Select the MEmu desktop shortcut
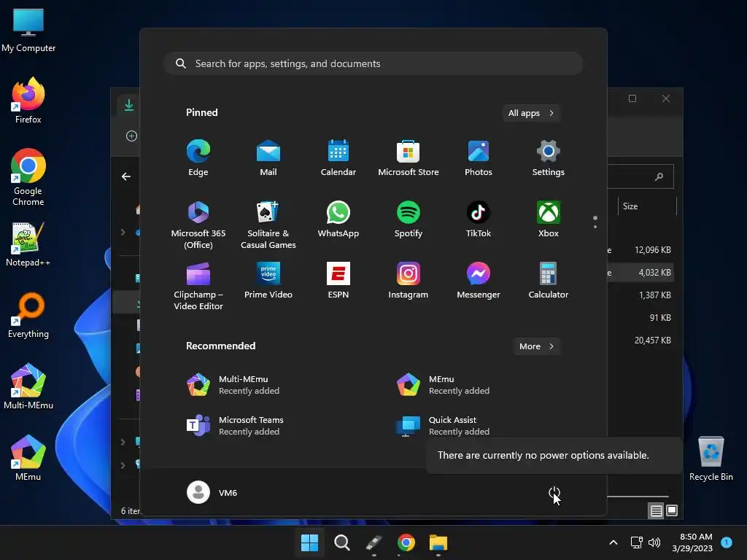747x560 pixels. (28, 458)
